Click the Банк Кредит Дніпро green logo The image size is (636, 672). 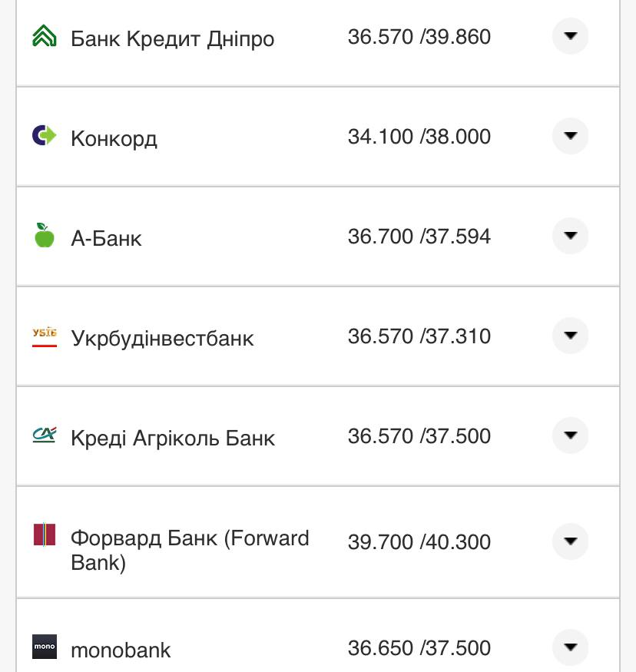(45, 37)
